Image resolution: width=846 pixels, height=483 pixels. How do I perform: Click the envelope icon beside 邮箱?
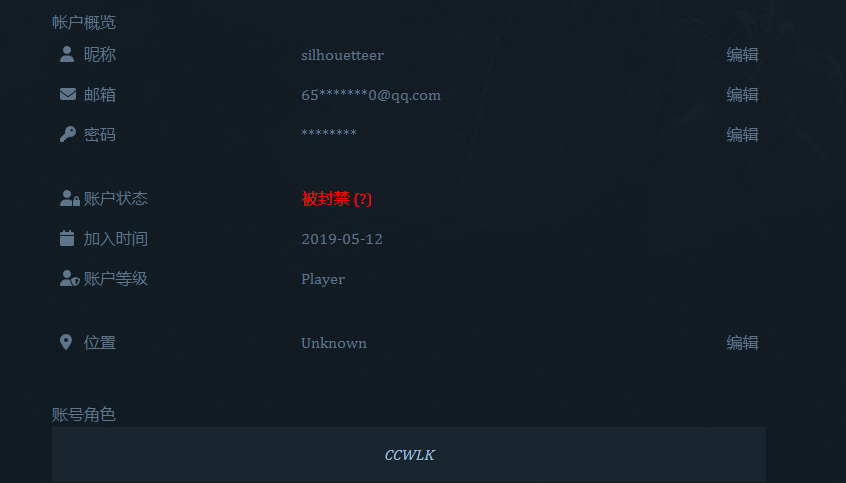tap(67, 94)
